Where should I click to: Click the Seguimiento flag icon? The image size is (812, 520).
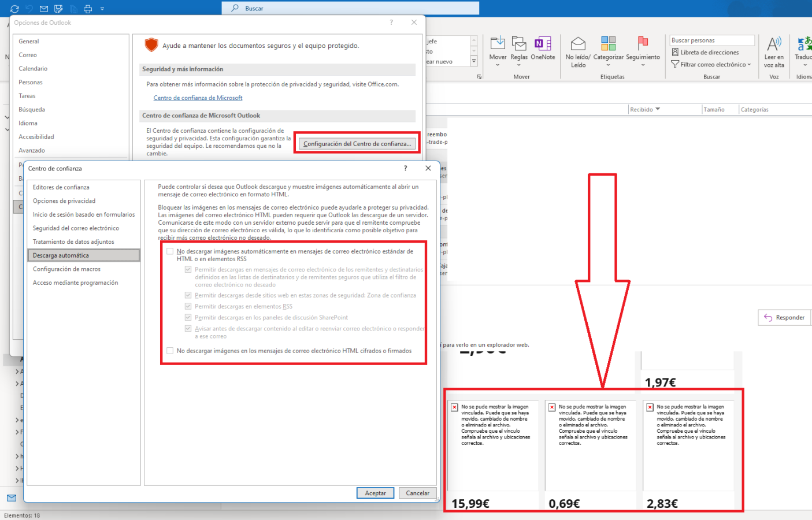coord(643,44)
